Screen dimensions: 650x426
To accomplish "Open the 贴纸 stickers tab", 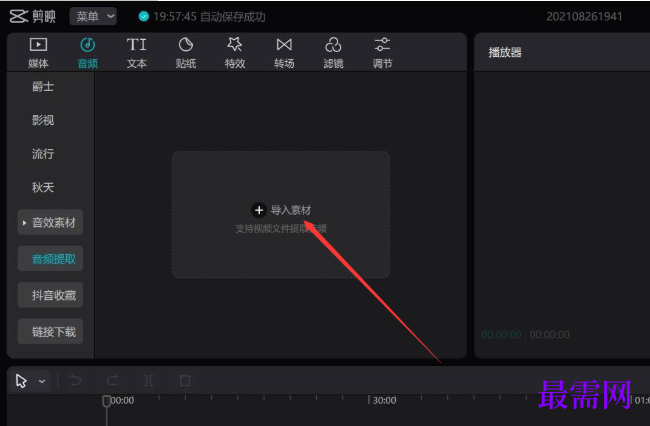I will tap(186, 53).
